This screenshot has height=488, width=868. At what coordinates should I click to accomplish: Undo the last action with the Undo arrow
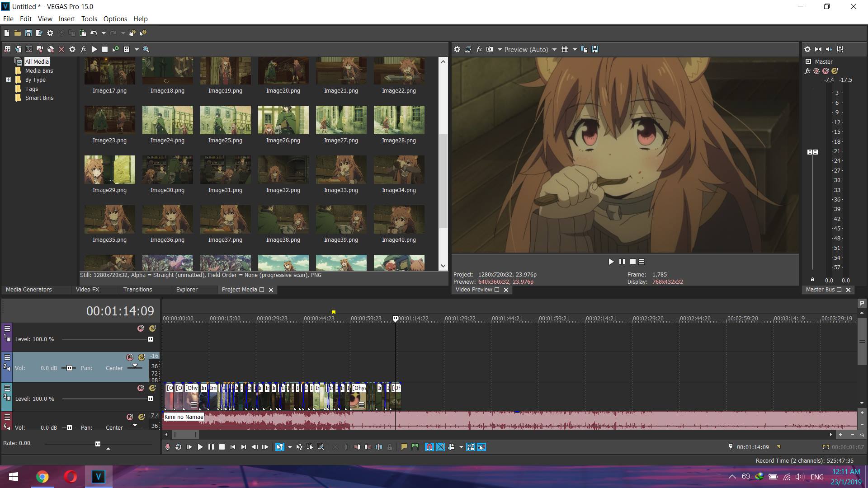(94, 33)
